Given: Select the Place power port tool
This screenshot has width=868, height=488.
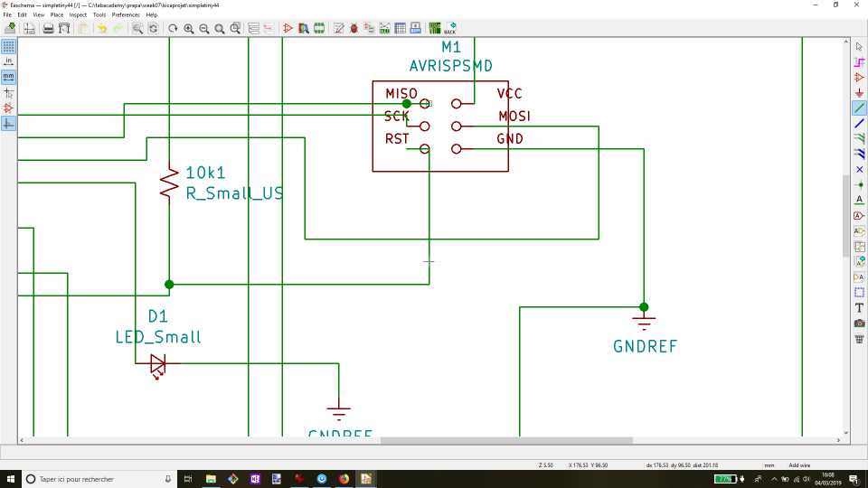Looking at the screenshot, I should click(x=859, y=92).
